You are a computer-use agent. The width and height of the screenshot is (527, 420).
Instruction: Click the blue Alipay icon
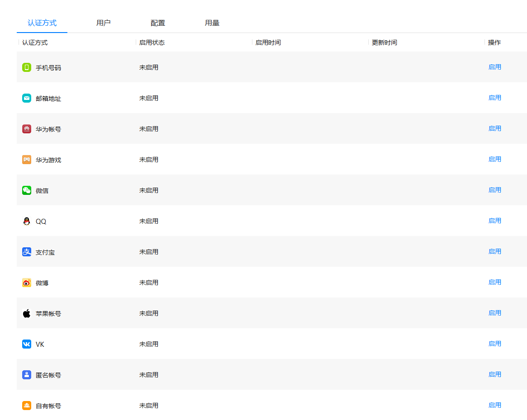(27, 252)
